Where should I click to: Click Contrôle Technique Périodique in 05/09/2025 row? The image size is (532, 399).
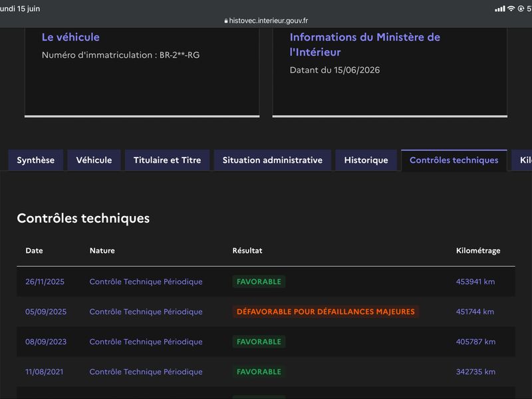pos(146,312)
